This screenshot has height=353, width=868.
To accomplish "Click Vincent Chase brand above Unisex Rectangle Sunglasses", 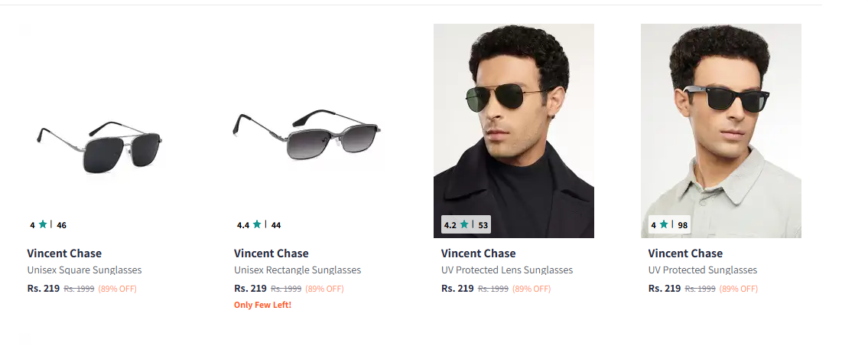I will click(x=271, y=253).
